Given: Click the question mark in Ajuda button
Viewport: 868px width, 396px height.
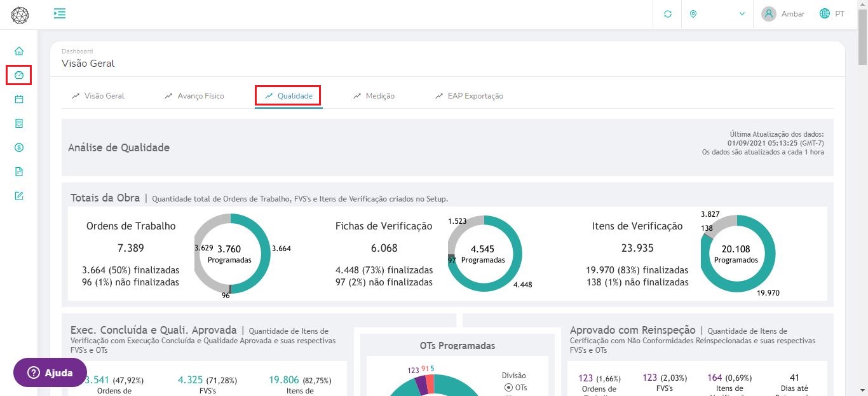Looking at the screenshot, I should click(x=32, y=373).
